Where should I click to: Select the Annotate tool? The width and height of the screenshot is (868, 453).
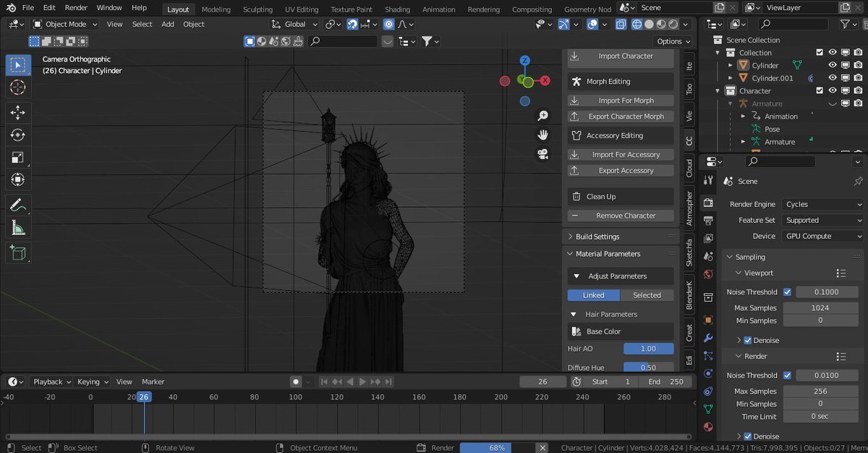[x=18, y=206]
